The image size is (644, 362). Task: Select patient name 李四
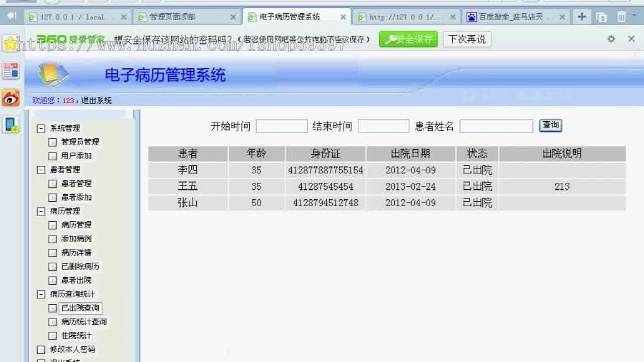click(x=187, y=170)
